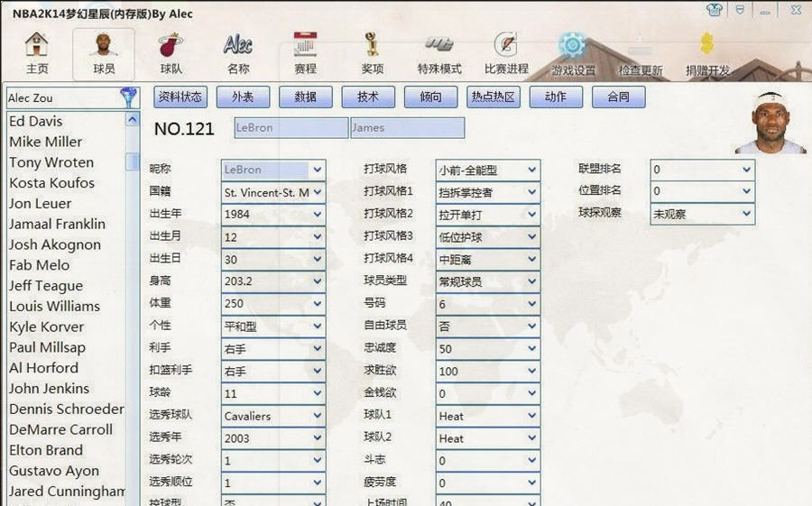Switch to the 资料状态 tab

pyautogui.click(x=180, y=97)
